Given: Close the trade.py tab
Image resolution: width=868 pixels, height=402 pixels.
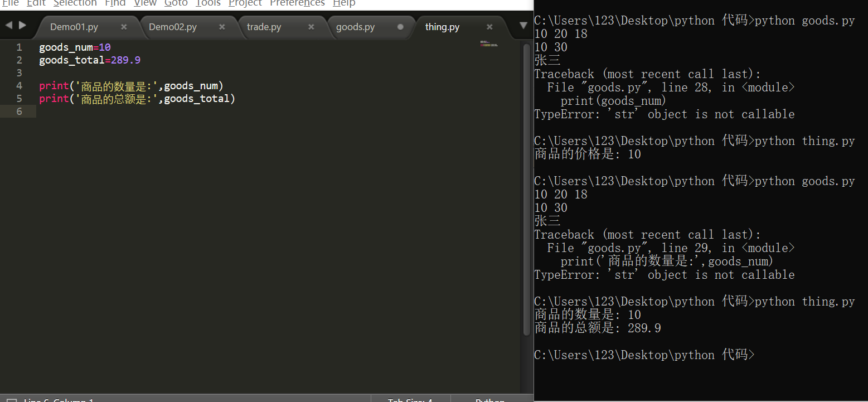Looking at the screenshot, I should 311,27.
